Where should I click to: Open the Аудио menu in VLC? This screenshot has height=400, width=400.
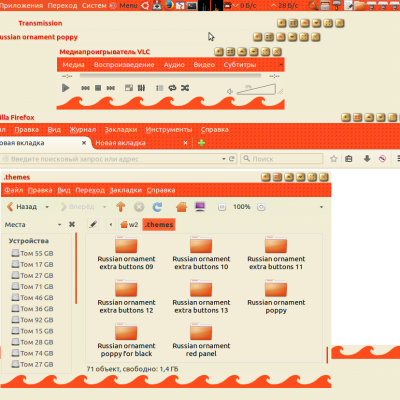coord(174,65)
